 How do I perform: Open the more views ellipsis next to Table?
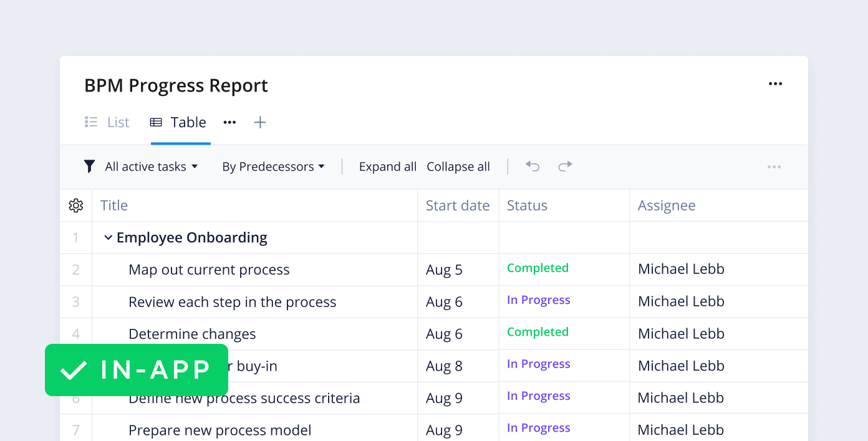(x=229, y=122)
